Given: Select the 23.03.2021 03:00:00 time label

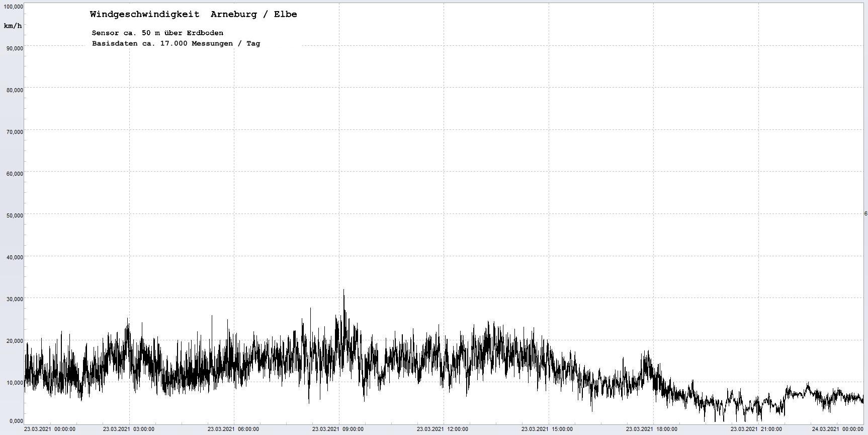Looking at the screenshot, I should (129, 429).
